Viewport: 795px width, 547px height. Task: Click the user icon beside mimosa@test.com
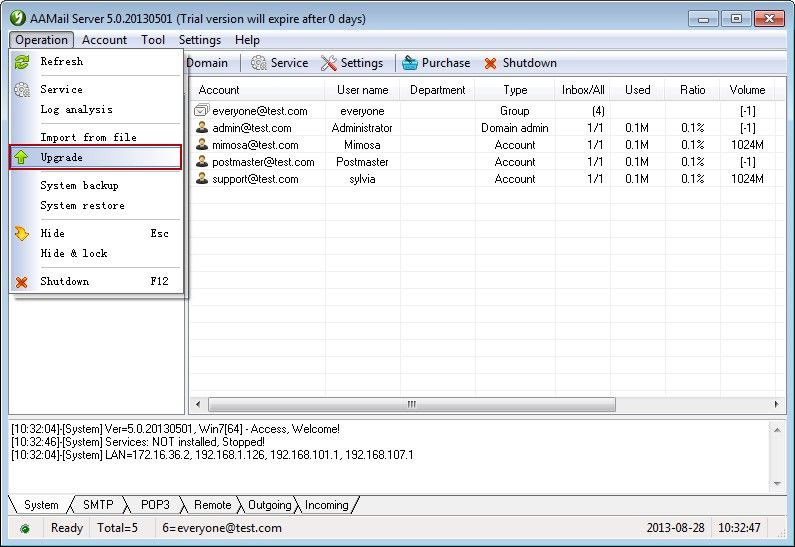tap(202, 144)
